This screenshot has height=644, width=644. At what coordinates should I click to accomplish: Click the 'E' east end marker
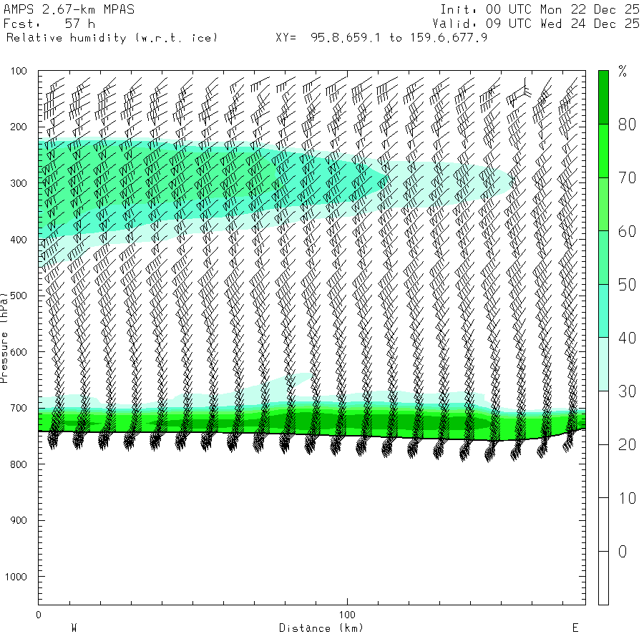[575, 628]
